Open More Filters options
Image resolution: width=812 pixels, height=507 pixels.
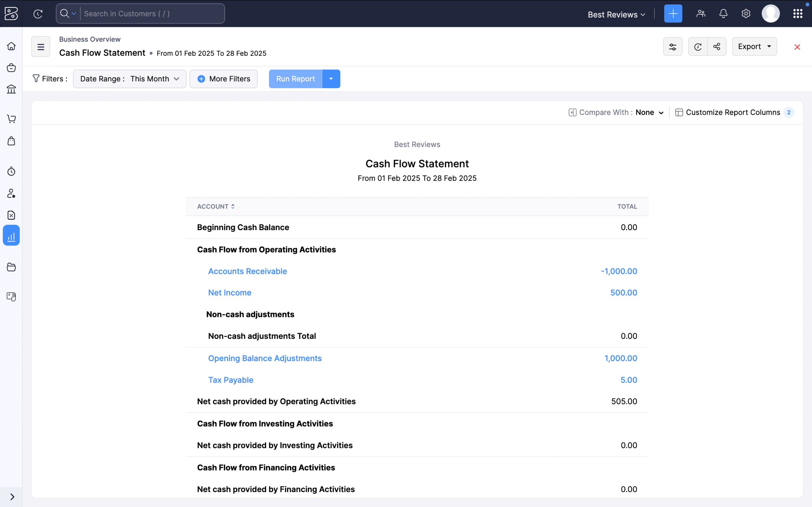pyautogui.click(x=224, y=79)
